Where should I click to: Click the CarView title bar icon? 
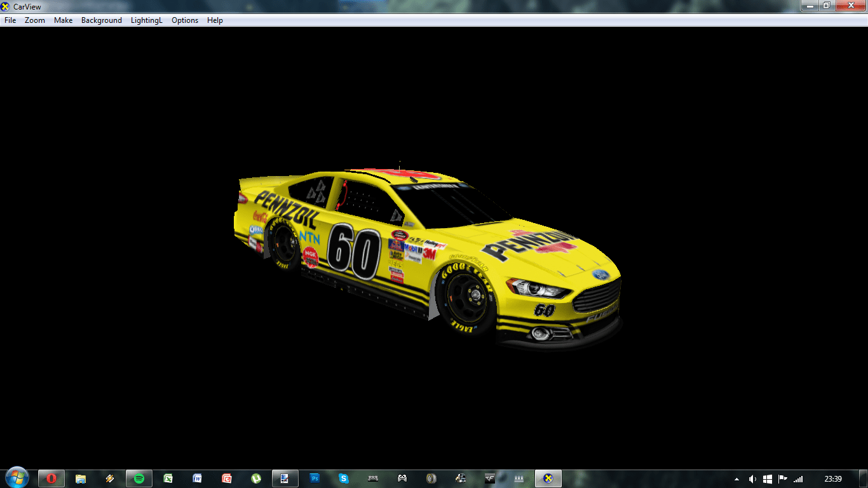click(6, 6)
